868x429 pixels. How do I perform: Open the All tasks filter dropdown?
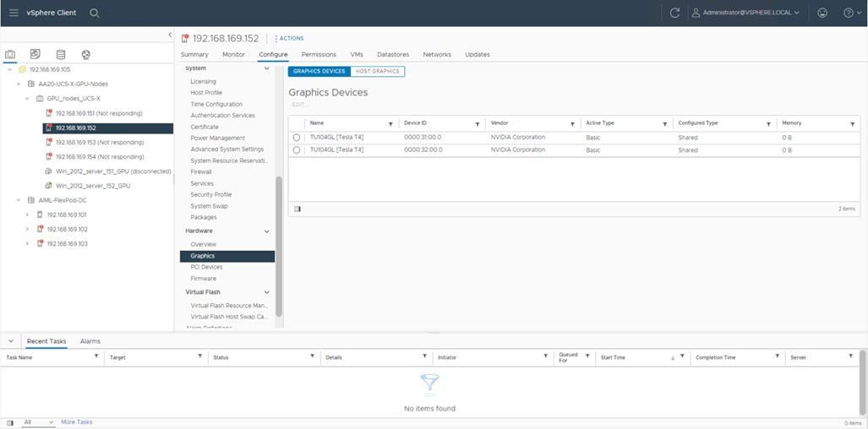(x=39, y=422)
